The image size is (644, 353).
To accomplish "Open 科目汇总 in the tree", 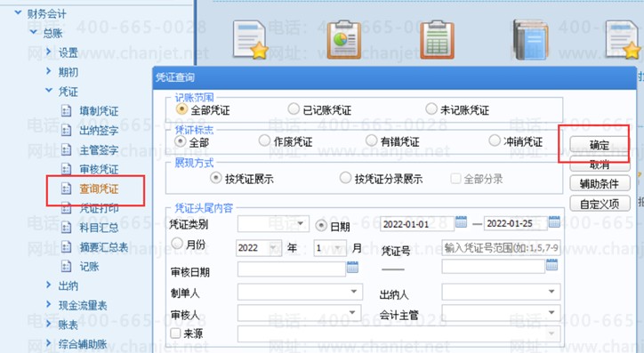I will click(99, 228).
